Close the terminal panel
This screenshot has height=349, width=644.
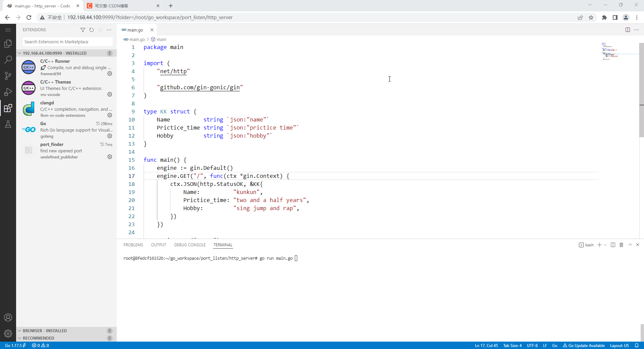638,245
